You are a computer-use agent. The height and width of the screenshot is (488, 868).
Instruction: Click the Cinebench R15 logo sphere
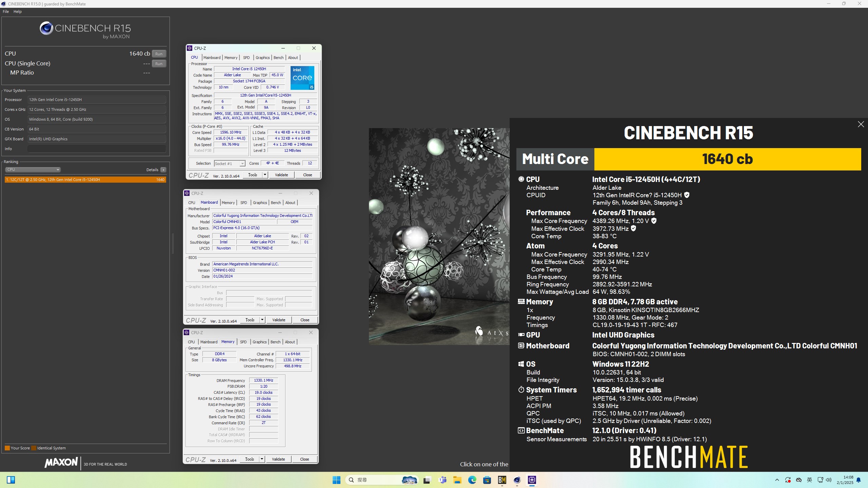[46, 28]
